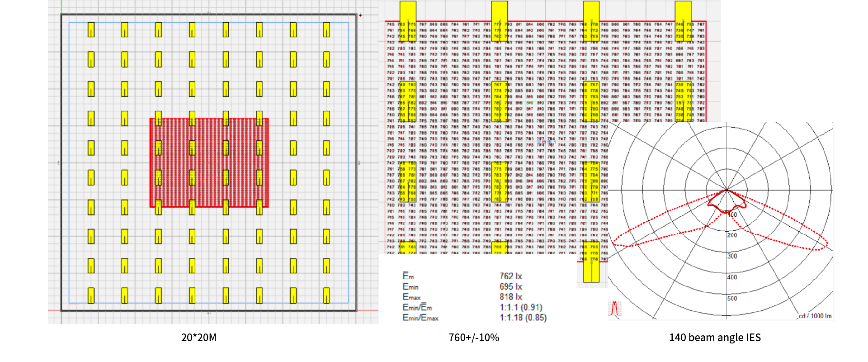Click the minimum illuminance value '695 lx'

[x=511, y=286]
